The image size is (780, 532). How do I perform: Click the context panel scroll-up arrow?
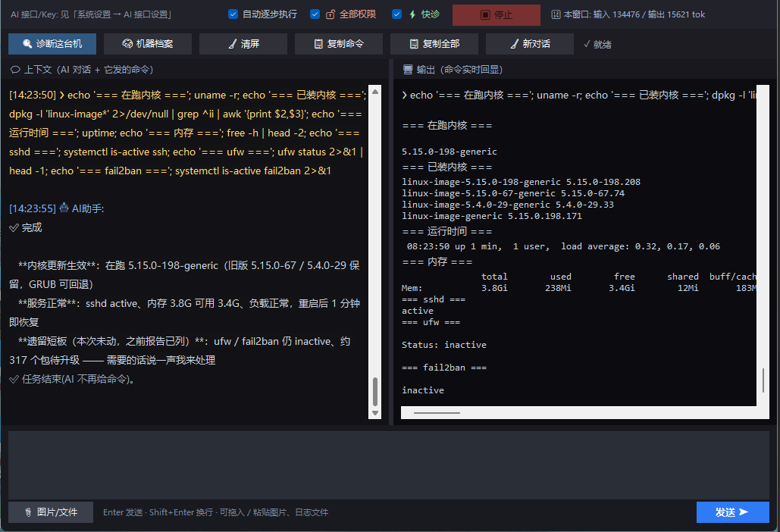375,92
